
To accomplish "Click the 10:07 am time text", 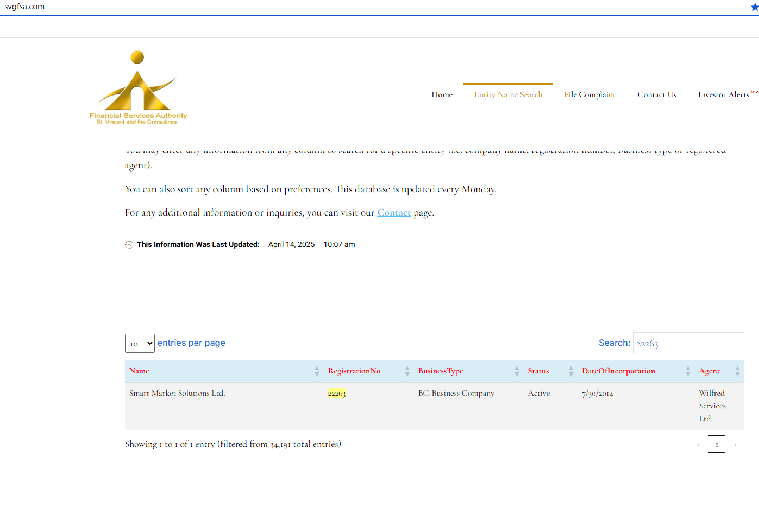I will click(x=340, y=245).
